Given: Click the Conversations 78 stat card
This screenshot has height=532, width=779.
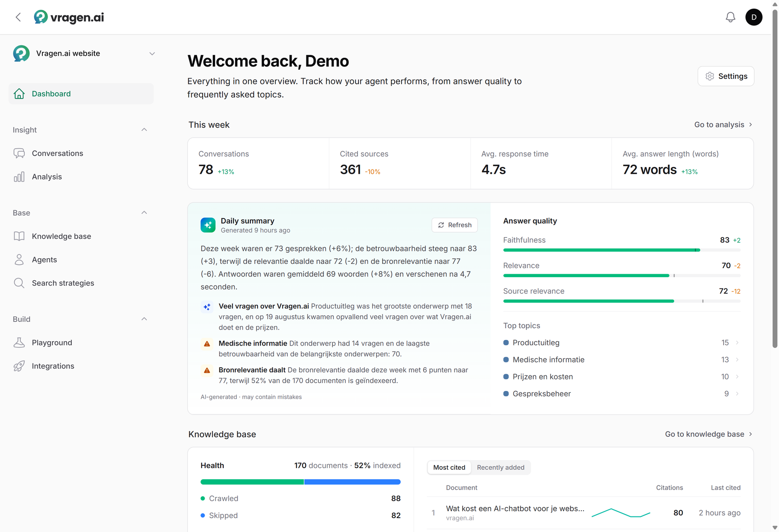Looking at the screenshot, I should tap(258, 163).
